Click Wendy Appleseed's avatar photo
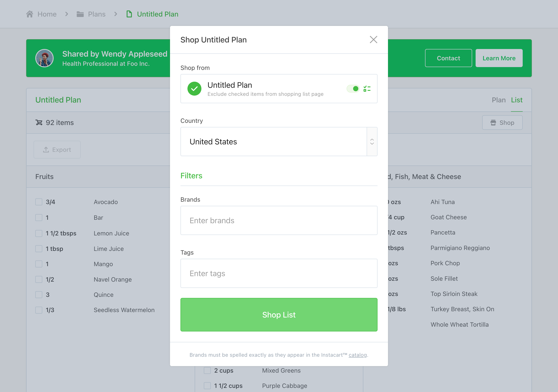This screenshot has height=392, width=558. [x=44, y=58]
